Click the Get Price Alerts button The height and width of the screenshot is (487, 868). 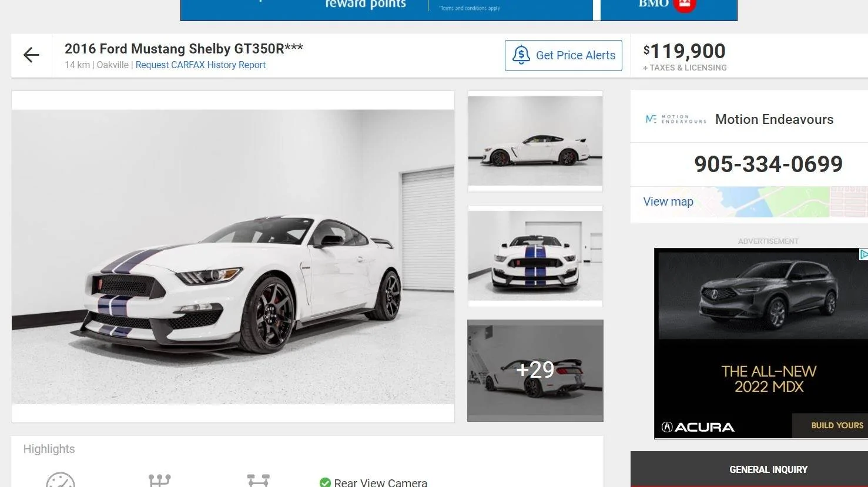coord(563,55)
